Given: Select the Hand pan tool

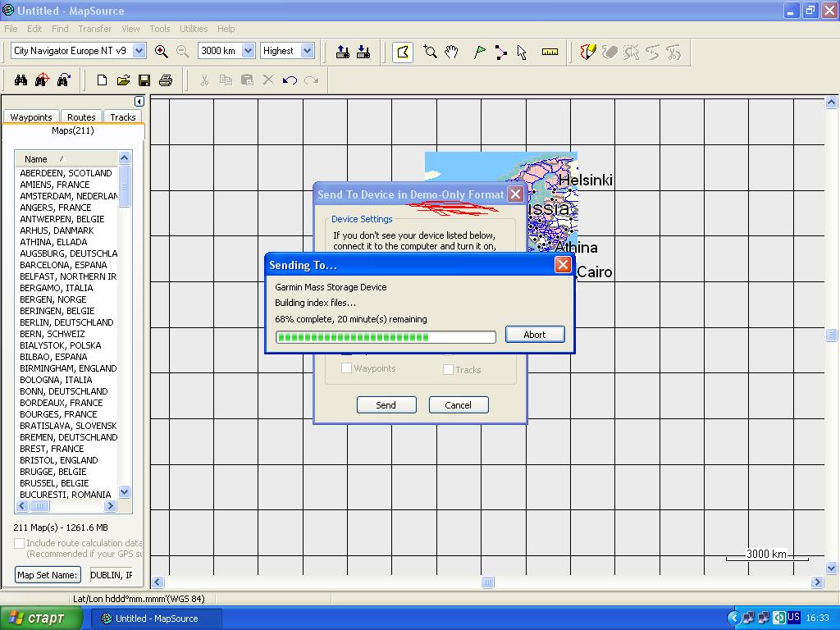Looking at the screenshot, I should coord(451,52).
